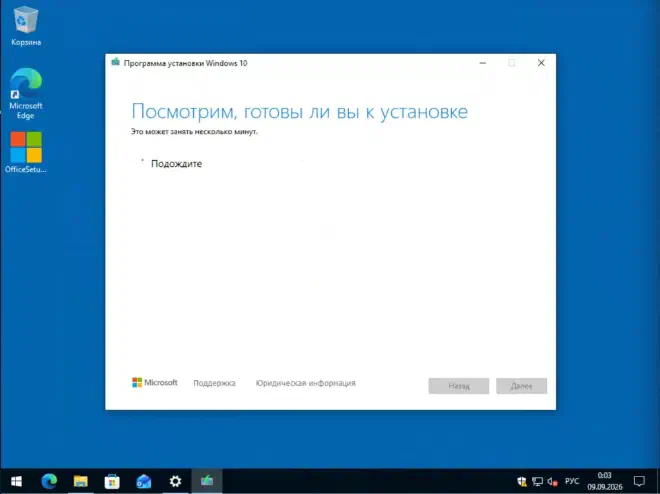660x494 pixels.
Task: Click the title Программа установки Windows 10
Action: (185, 63)
